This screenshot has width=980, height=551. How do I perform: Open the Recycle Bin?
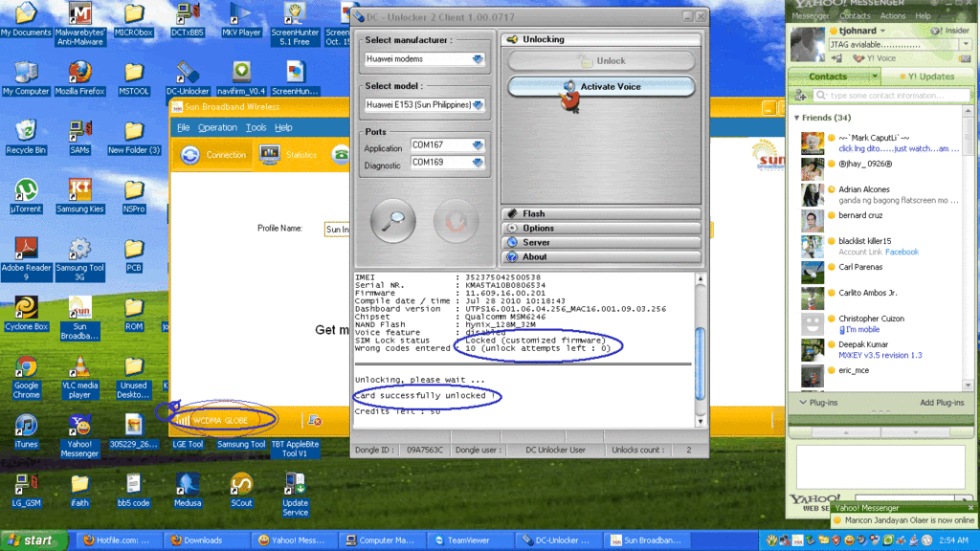point(26,138)
